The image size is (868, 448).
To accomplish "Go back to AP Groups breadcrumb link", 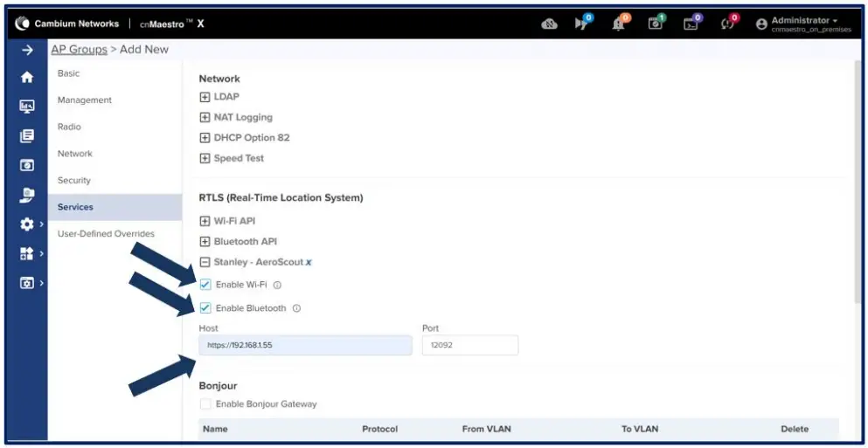I will click(80, 49).
